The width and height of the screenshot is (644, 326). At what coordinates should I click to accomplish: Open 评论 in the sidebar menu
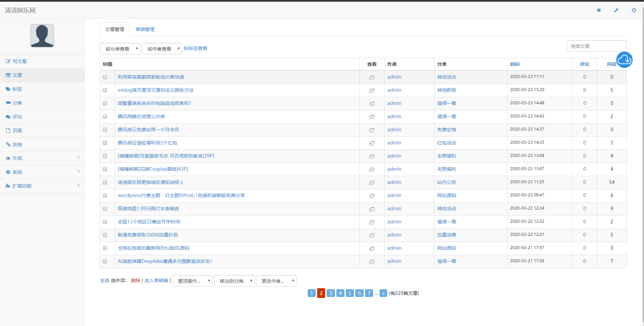(17, 117)
